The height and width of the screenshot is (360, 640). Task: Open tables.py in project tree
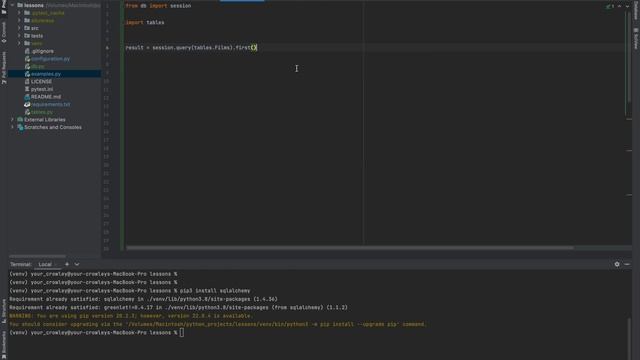(x=42, y=112)
